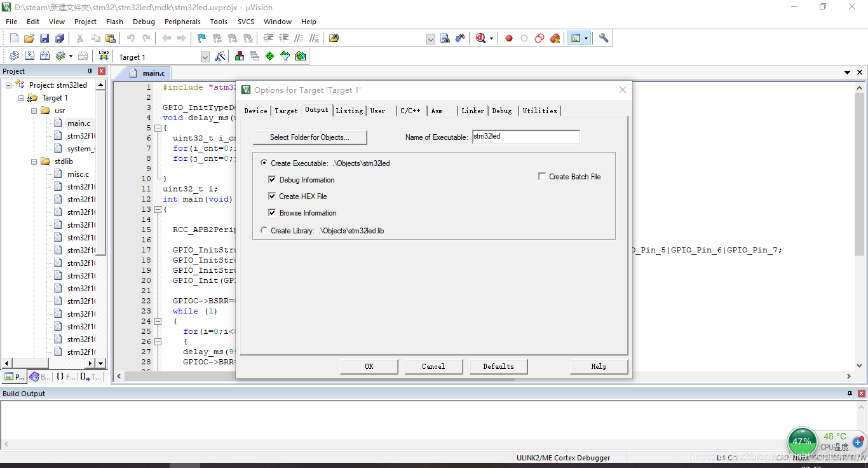Click the Open file folder icon
Image resolution: width=868 pixels, height=468 pixels.
(x=29, y=38)
